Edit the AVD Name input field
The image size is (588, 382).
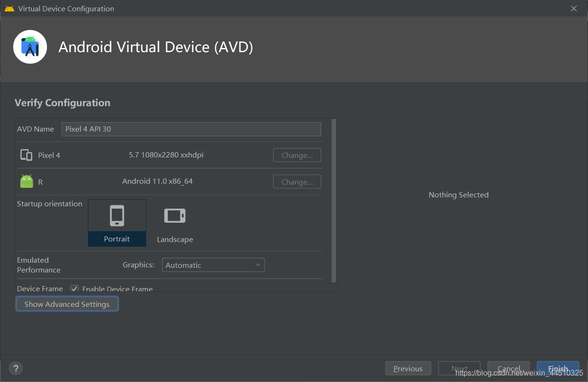click(x=191, y=129)
